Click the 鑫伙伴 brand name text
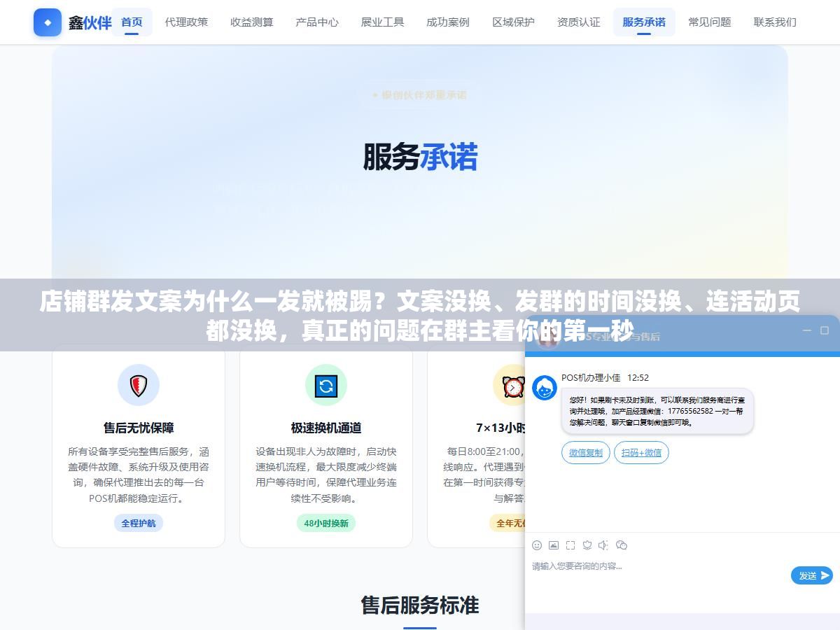The image size is (840, 630). click(90, 22)
